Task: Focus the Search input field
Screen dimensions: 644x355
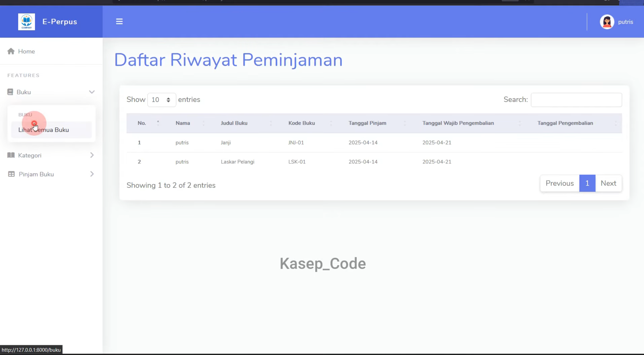Action: 576,100
